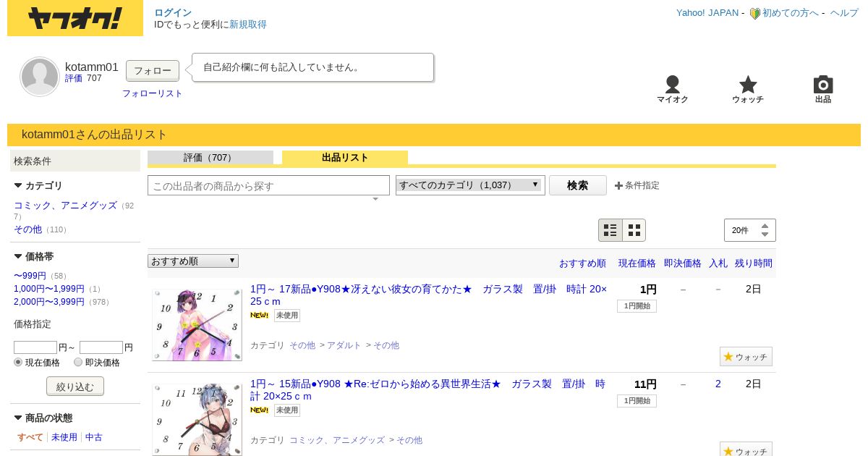Click the 条件指定 plus icon
The image size is (868, 456).
[x=618, y=185]
